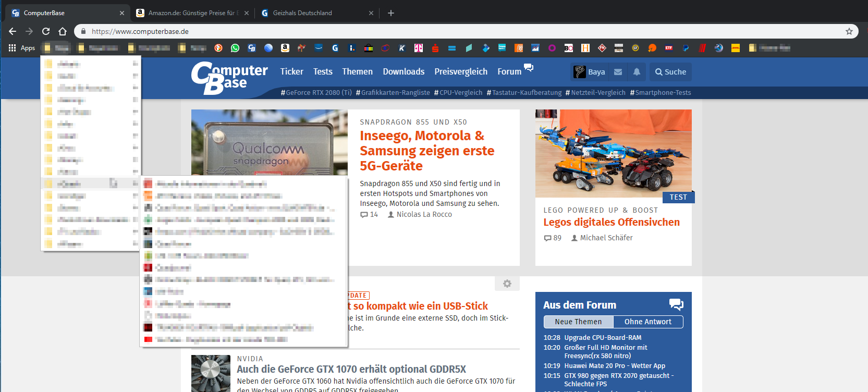The width and height of the screenshot is (868, 392).
Task: Open the GT gold circle bookmark
Action: [635, 48]
